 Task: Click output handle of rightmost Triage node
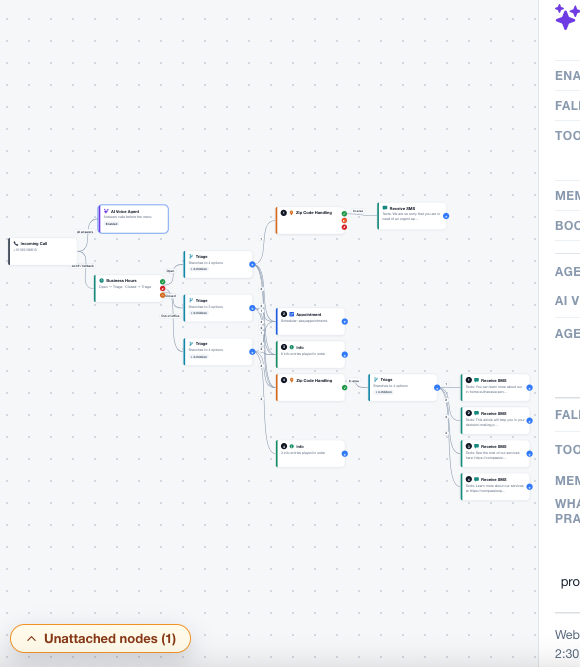[x=437, y=388]
